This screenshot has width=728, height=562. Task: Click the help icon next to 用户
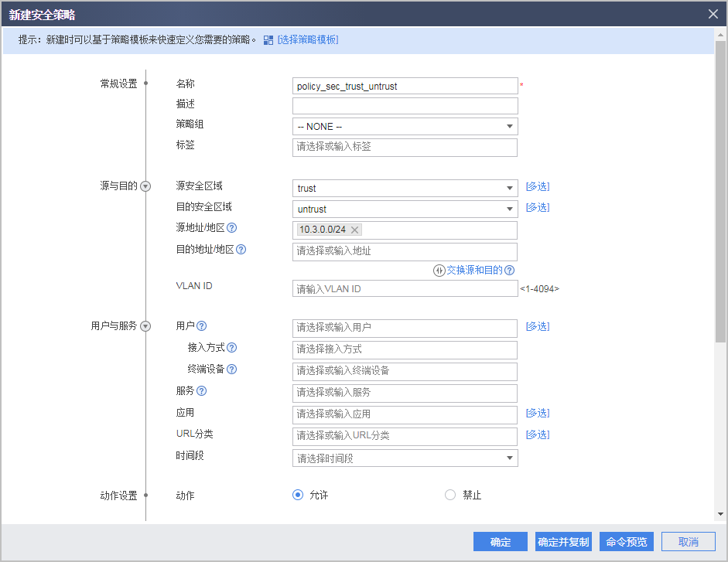(x=201, y=325)
